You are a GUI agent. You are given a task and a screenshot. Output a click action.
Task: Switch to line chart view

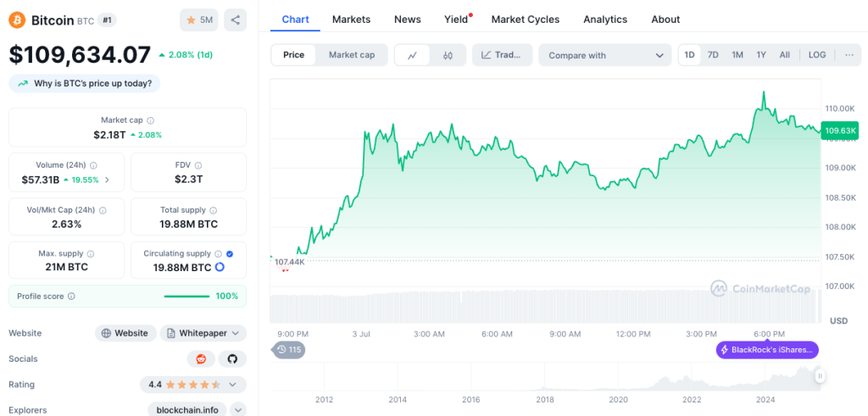[412, 55]
